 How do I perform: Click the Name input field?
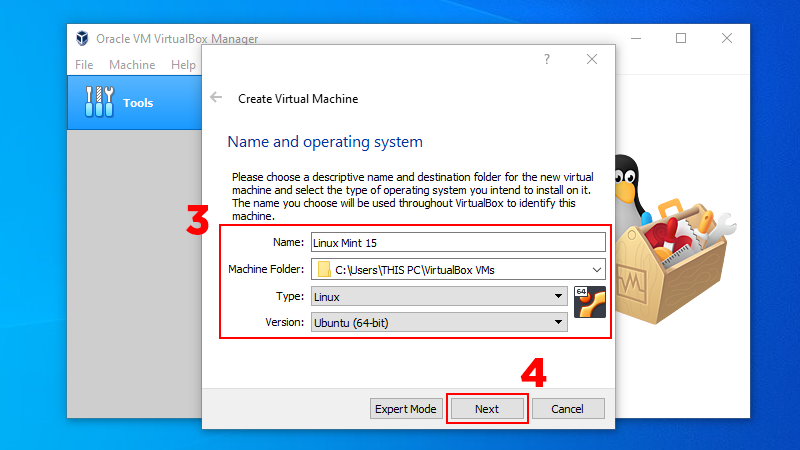(x=458, y=242)
